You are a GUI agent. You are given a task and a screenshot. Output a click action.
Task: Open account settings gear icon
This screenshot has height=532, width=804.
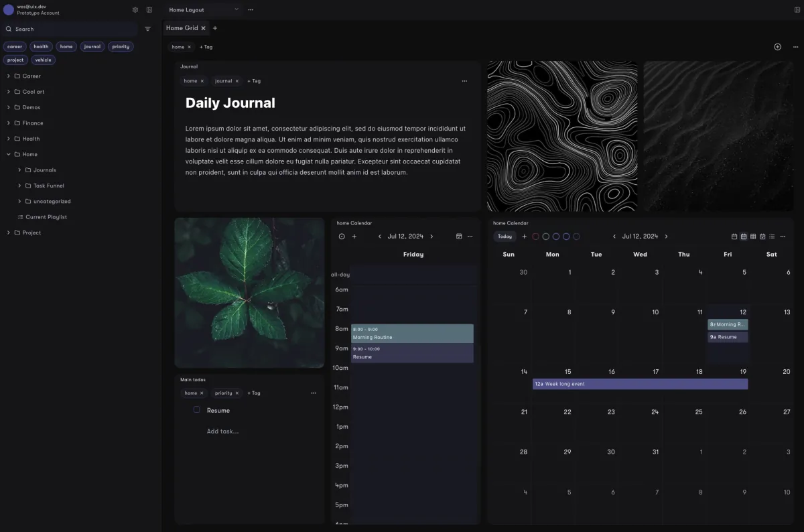click(135, 10)
